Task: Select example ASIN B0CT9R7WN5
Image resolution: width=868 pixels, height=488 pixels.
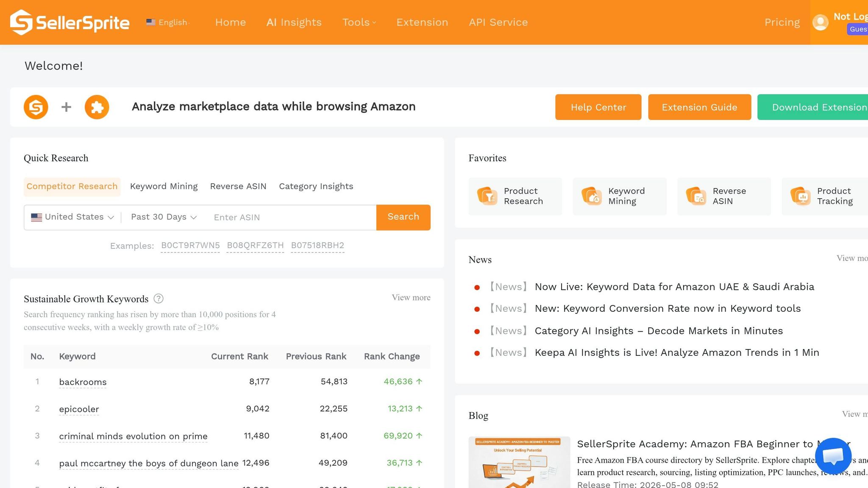Action: (190, 246)
